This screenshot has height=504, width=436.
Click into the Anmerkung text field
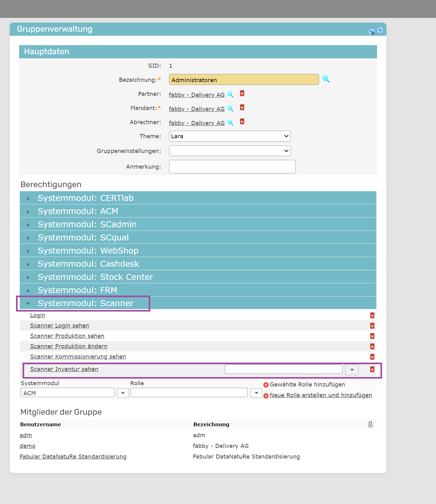pos(232,167)
